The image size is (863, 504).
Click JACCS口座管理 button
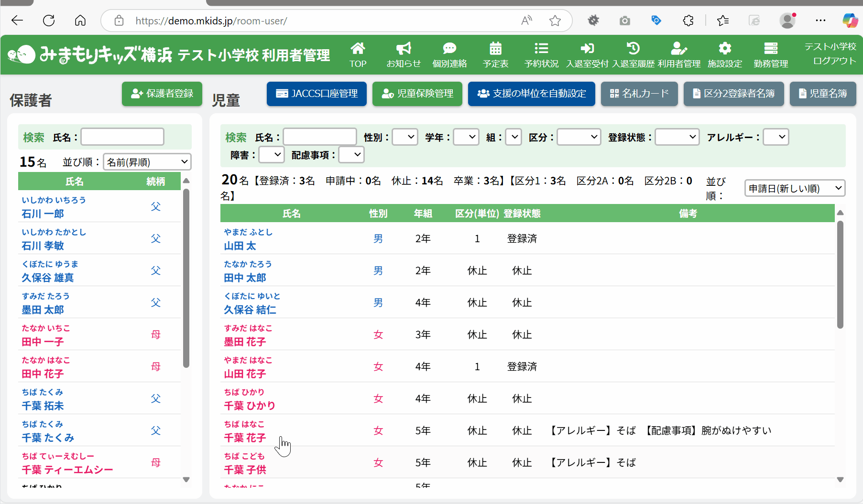point(317,94)
